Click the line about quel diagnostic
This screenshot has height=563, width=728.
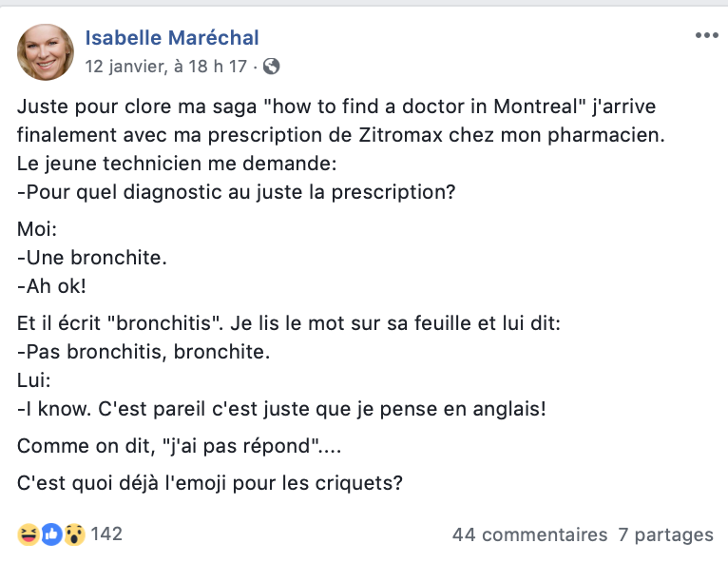pos(237,192)
